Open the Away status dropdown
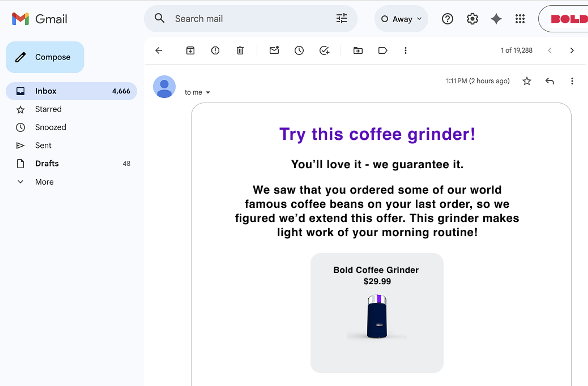 click(x=401, y=19)
